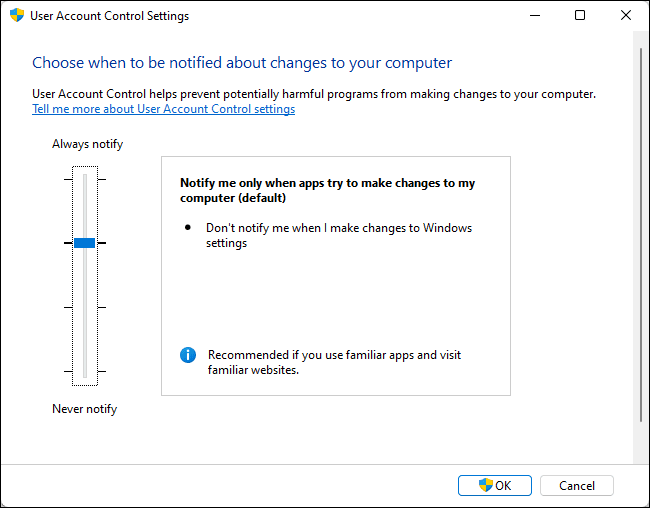Click the 'Choose when to be notified' heading
650x508 pixels.
(x=242, y=63)
